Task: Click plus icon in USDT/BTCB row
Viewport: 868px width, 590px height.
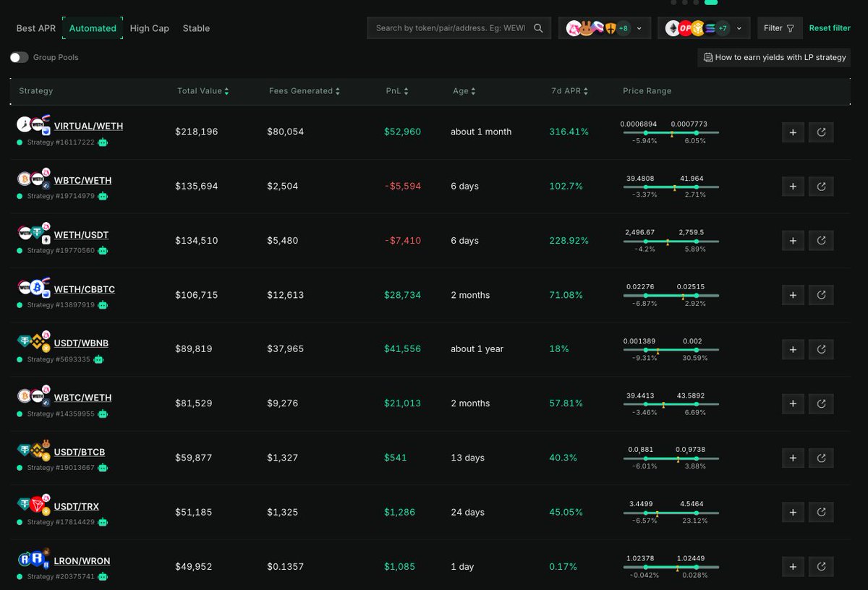Action: [793, 458]
